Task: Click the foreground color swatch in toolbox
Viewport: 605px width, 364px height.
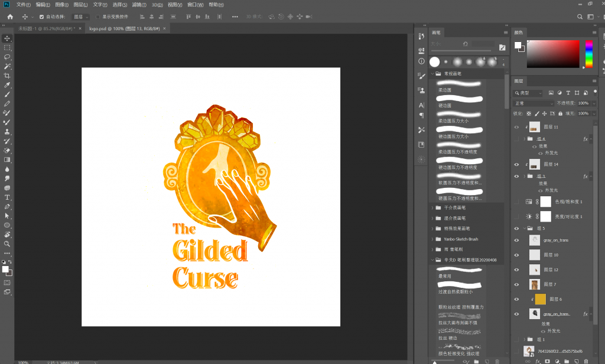Action: pos(5,269)
